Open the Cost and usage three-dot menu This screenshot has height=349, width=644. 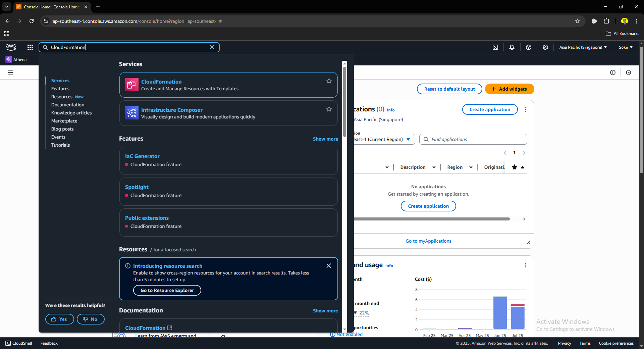(525, 265)
